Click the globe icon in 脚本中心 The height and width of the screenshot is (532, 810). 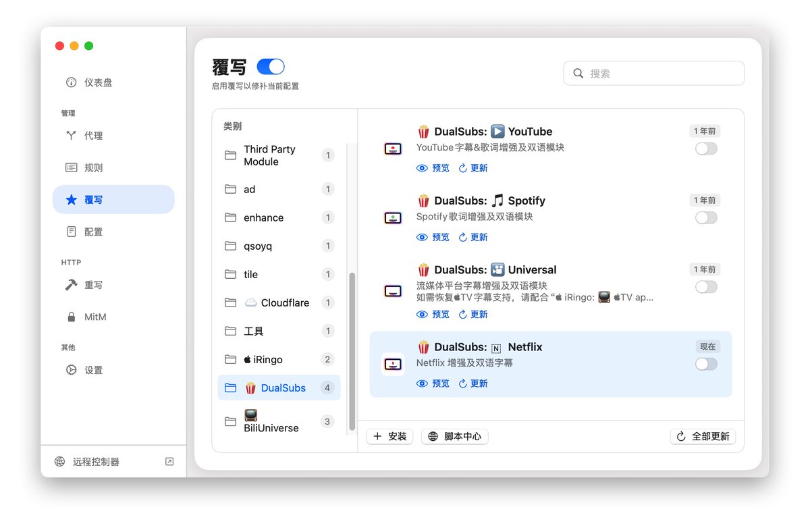[x=433, y=436]
